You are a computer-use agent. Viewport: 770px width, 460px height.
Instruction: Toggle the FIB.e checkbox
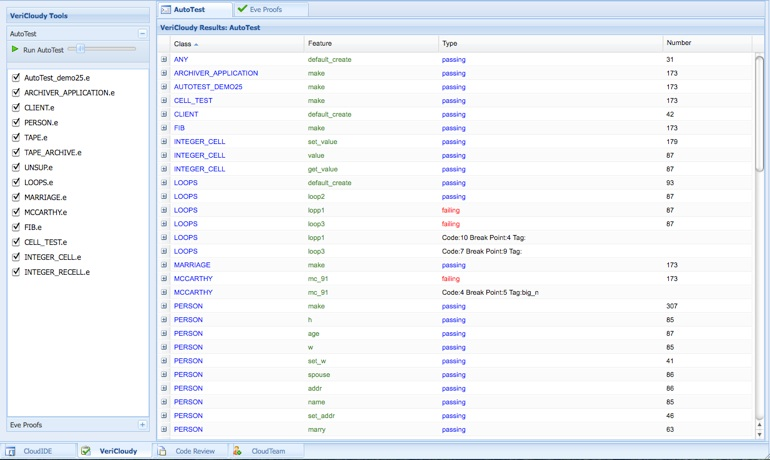[16, 226]
